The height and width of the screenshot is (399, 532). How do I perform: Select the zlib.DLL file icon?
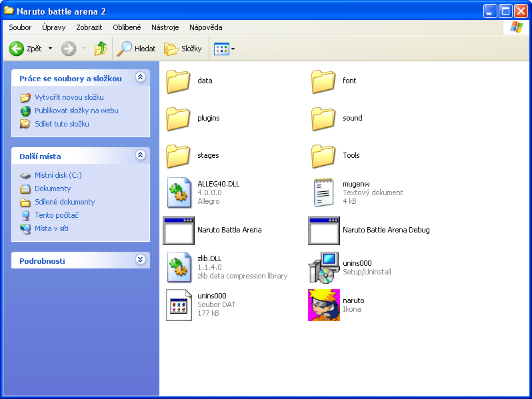coord(179,267)
